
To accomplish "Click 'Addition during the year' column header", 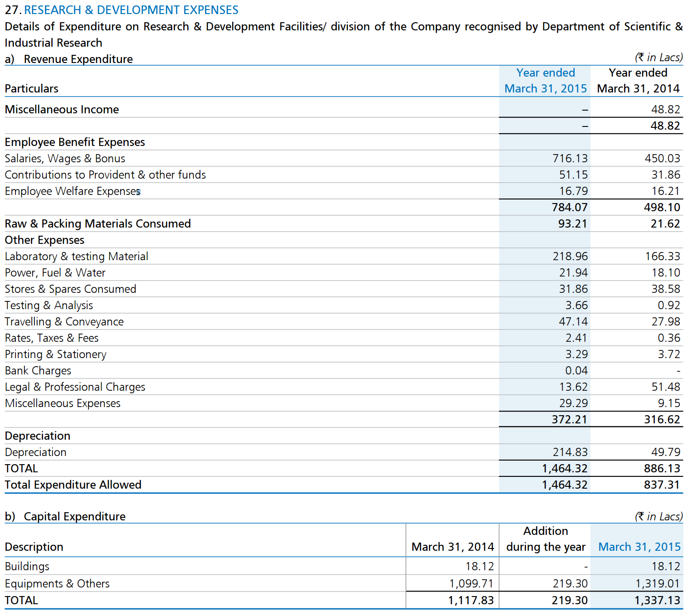I will (x=546, y=539).
